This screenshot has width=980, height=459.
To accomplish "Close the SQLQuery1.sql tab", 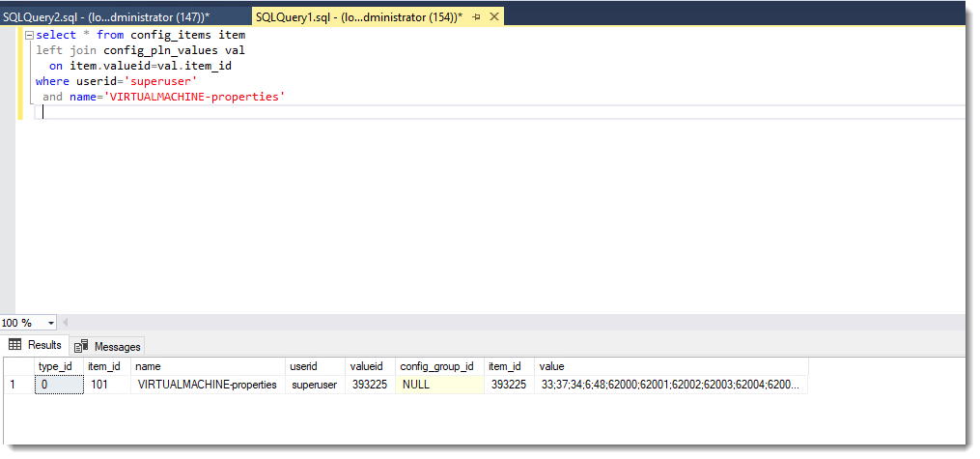I will point(493,16).
